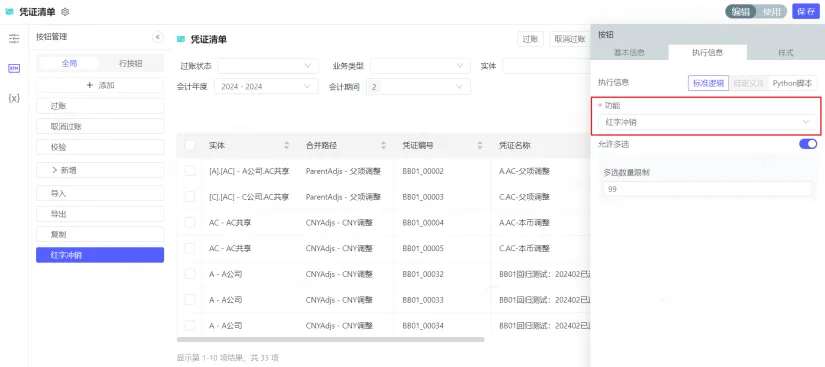This screenshot has width=825, height=367.
Task: Click the 凭证清单 logo icon in header
Action: 9,12
